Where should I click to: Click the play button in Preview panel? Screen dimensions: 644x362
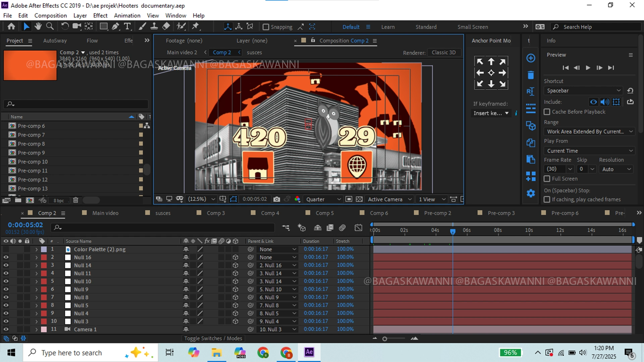coord(588,68)
